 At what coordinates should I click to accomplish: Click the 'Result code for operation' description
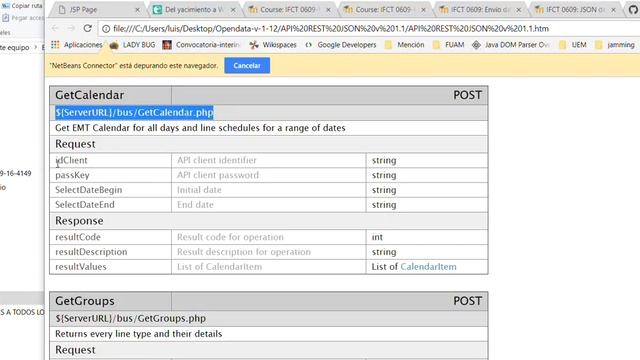[x=230, y=237]
